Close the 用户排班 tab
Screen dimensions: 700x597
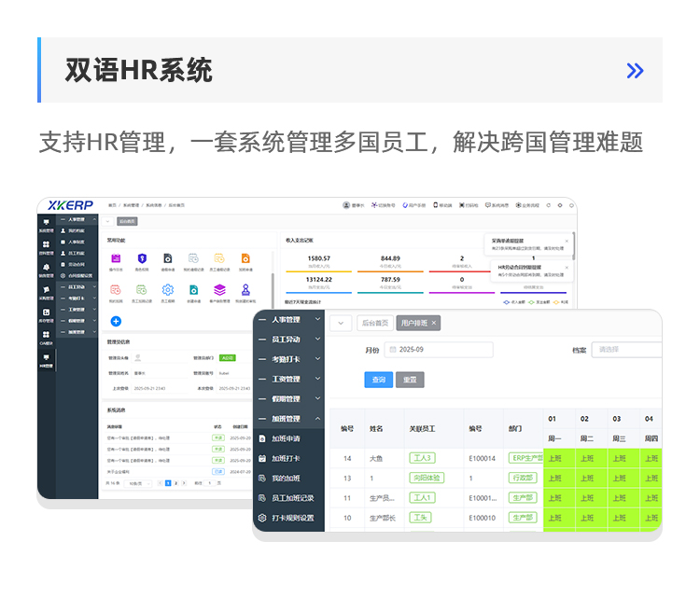coord(433,323)
